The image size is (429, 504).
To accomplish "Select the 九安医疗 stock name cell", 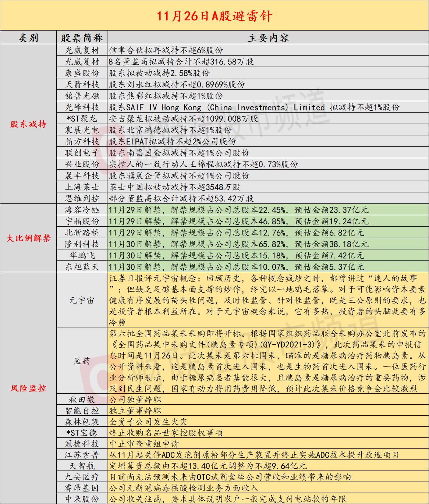I will click(82, 477).
